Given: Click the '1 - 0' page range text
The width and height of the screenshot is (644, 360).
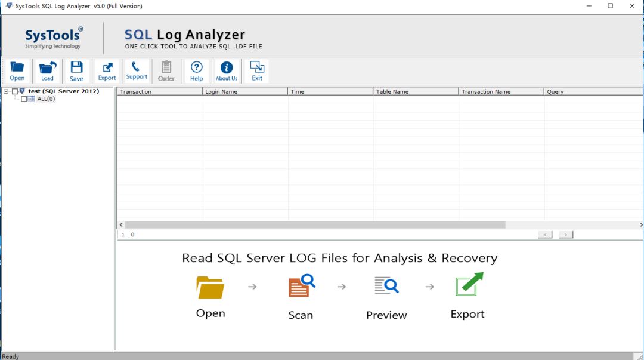Looking at the screenshot, I should coord(128,235).
